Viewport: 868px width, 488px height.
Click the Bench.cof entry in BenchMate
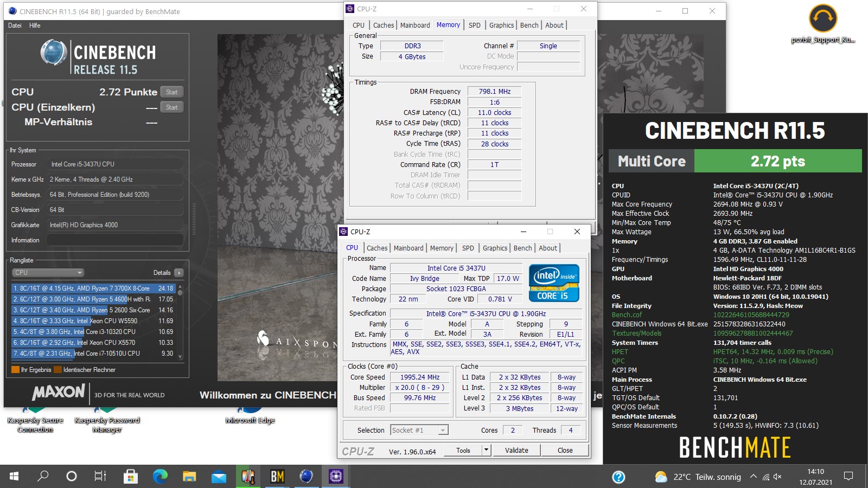(627, 315)
